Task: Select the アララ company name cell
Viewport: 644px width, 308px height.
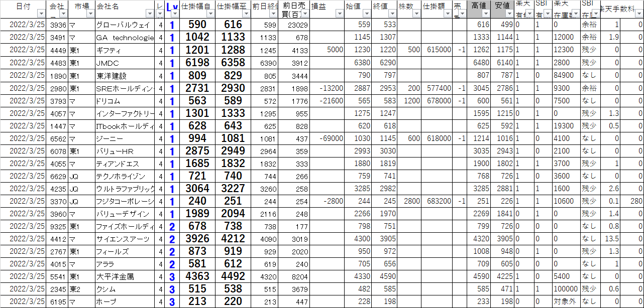Action: pos(125,264)
